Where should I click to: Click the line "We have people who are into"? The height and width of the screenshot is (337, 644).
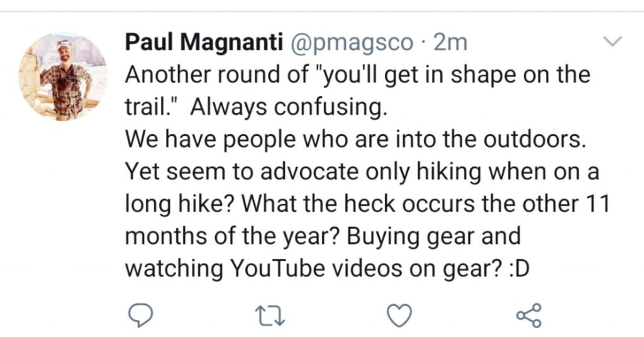pos(355,140)
